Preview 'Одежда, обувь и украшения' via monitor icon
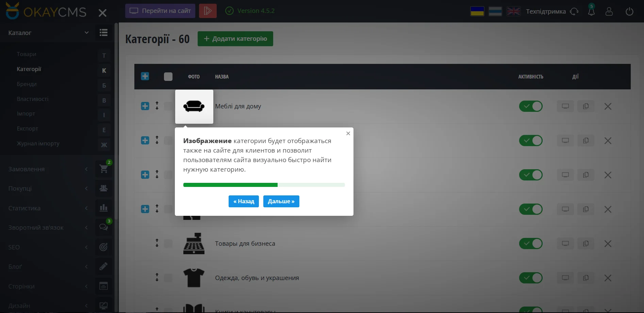644x313 pixels. point(565,278)
